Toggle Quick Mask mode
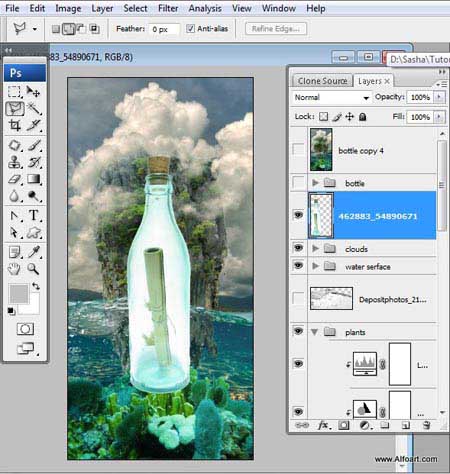The height and width of the screenshot is (474, 450). point(25,329)
